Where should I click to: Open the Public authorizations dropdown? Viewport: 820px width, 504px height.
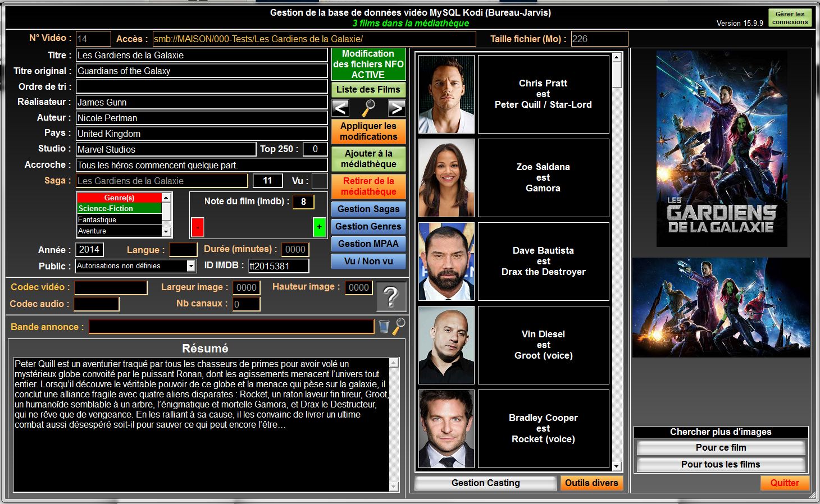(x=191, y=266)
